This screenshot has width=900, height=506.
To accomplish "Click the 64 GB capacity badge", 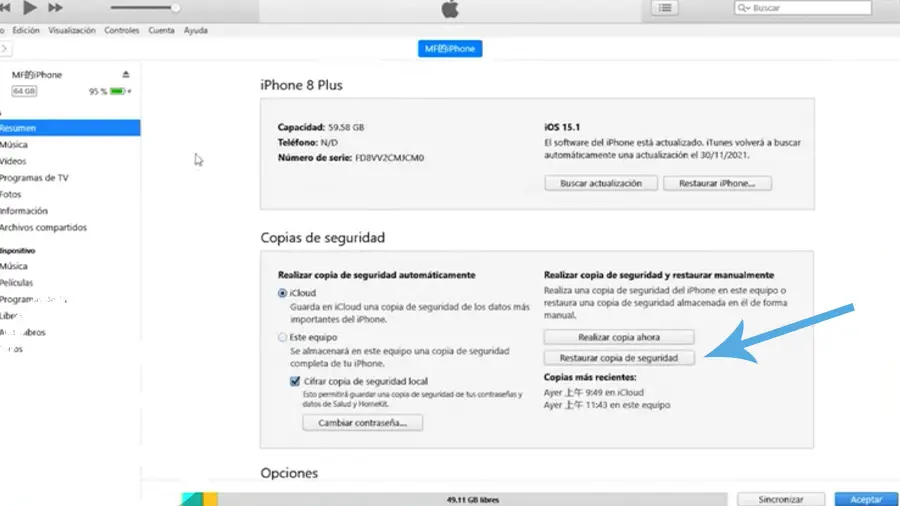I will (x=24, y=91).
